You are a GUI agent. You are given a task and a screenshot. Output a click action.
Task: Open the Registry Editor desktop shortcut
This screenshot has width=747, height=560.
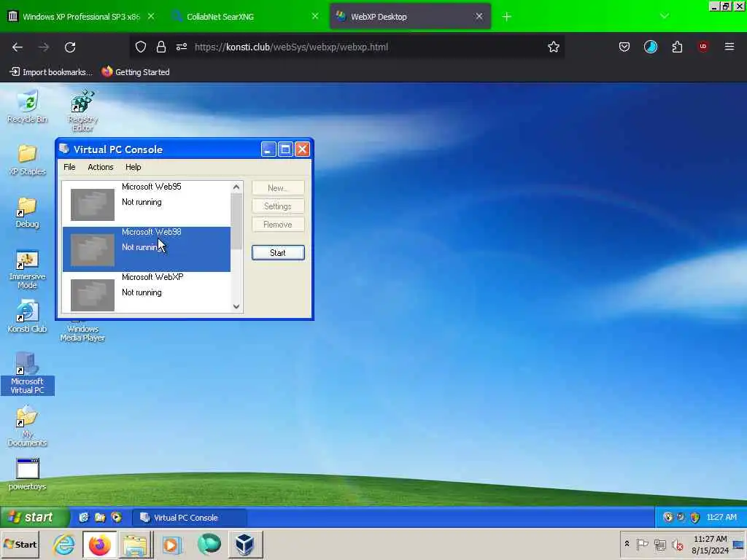(82, 111)
